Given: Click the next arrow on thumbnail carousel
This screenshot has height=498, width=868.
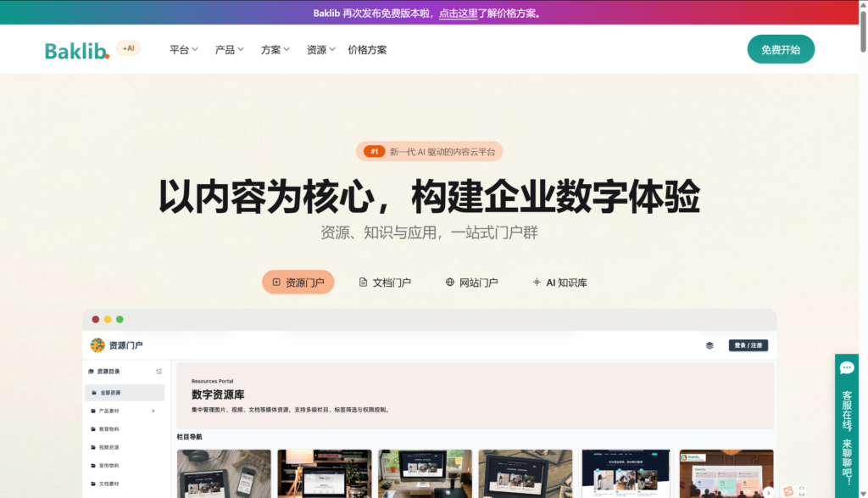Looking at the screenshot, I should [768, 492].
